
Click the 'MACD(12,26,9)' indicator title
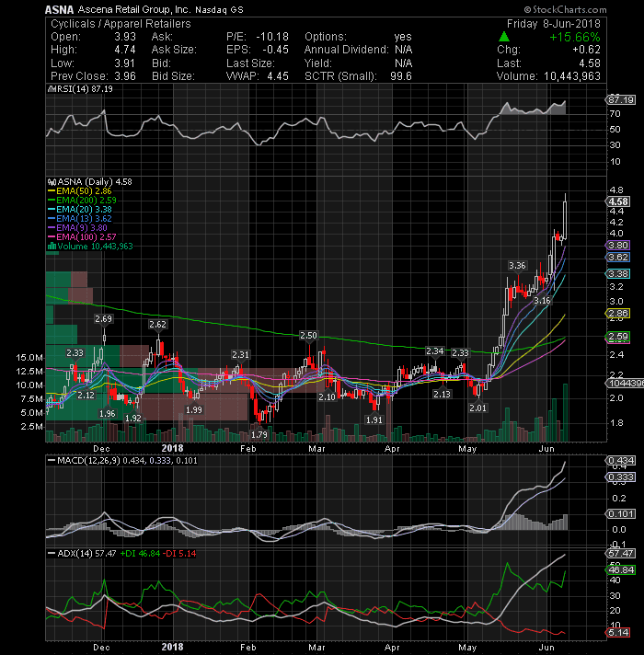88,461
